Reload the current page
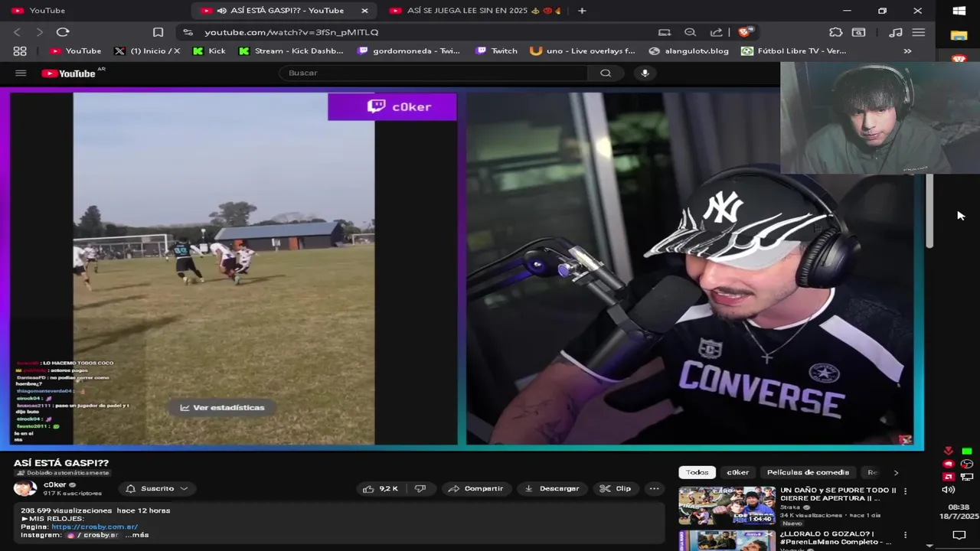The height and width of the screenshot is (551, 980). point(63,32)
